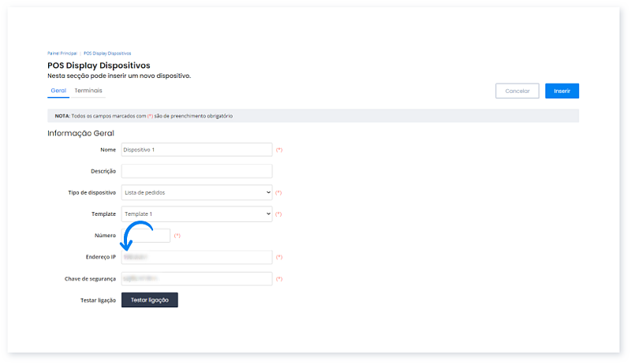This screenshot has width=631, height=364.
Task: Click the Endereço IP label text
Action: pyautogui.click(x=101, y=257)
